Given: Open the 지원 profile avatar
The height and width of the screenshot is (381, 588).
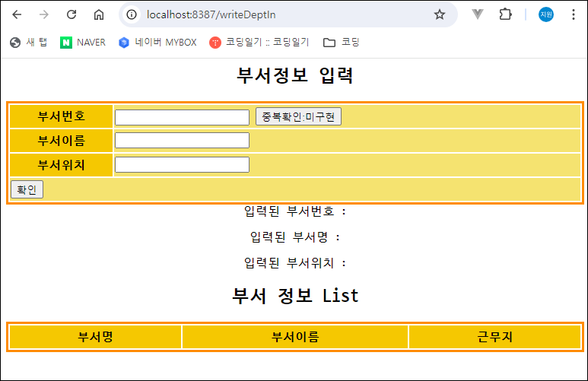Looking at the screenshot, I should pyautogui.click(x=546, y=14).
